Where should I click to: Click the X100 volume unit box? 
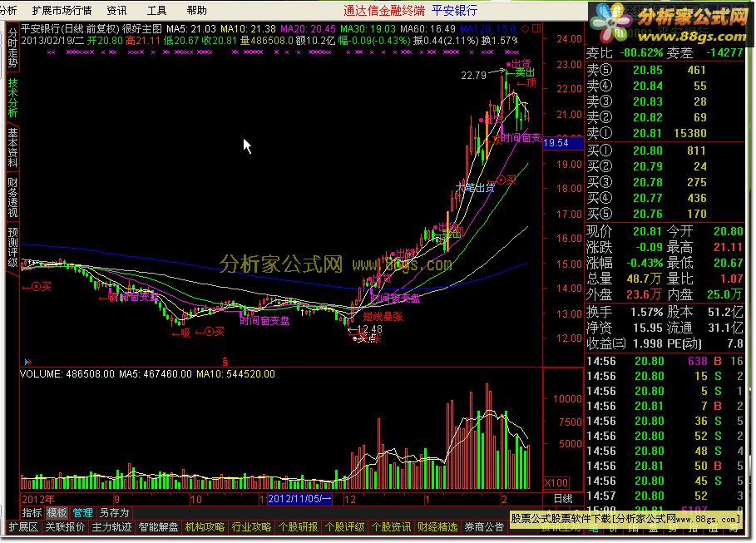pos(556,483)
